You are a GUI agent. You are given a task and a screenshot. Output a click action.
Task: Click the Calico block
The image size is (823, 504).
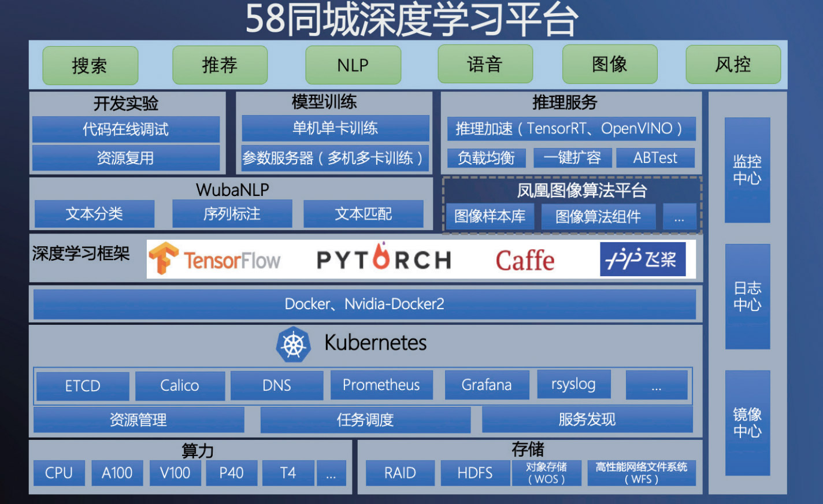point(180,386)
